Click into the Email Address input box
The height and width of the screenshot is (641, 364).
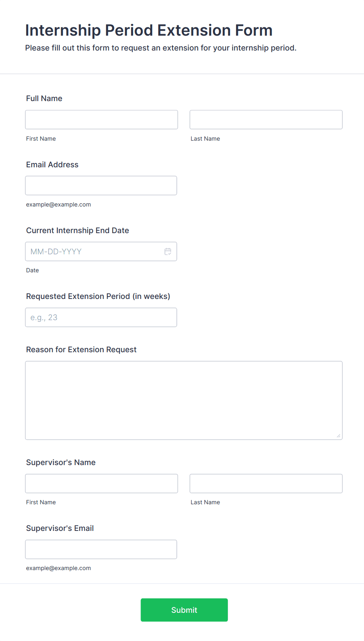101,185
